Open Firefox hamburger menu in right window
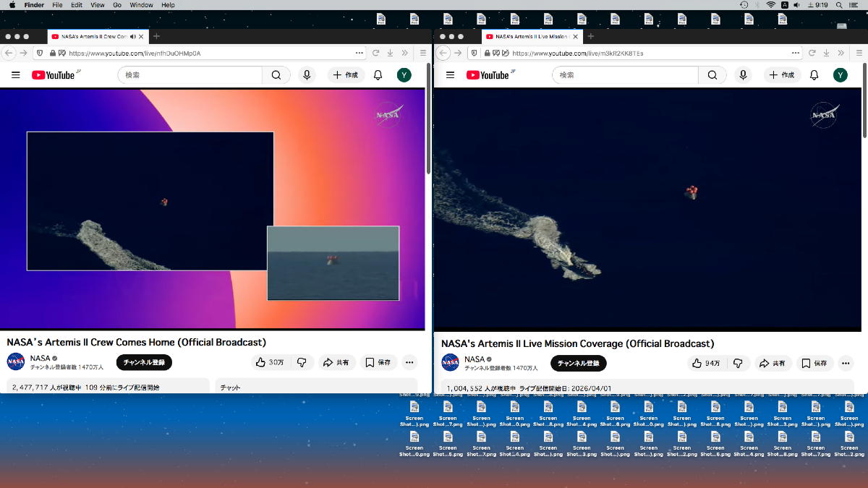Screen dimensions: 868x488 pos(859,53)
